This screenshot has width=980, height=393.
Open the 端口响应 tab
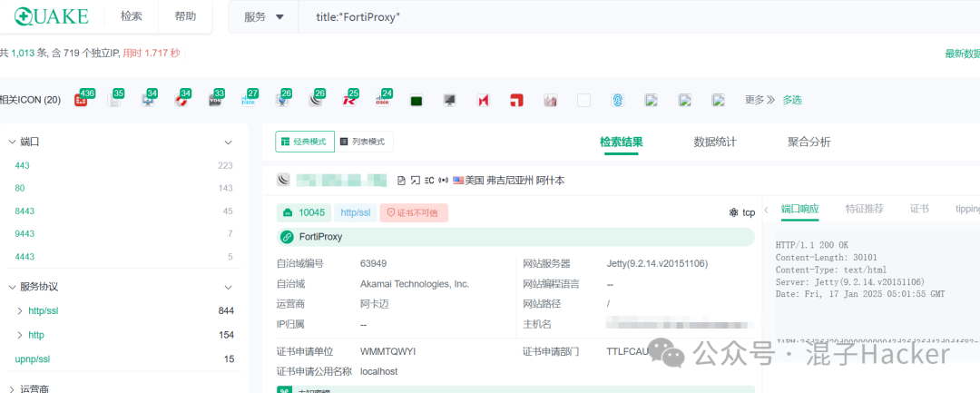pos(800,210)
